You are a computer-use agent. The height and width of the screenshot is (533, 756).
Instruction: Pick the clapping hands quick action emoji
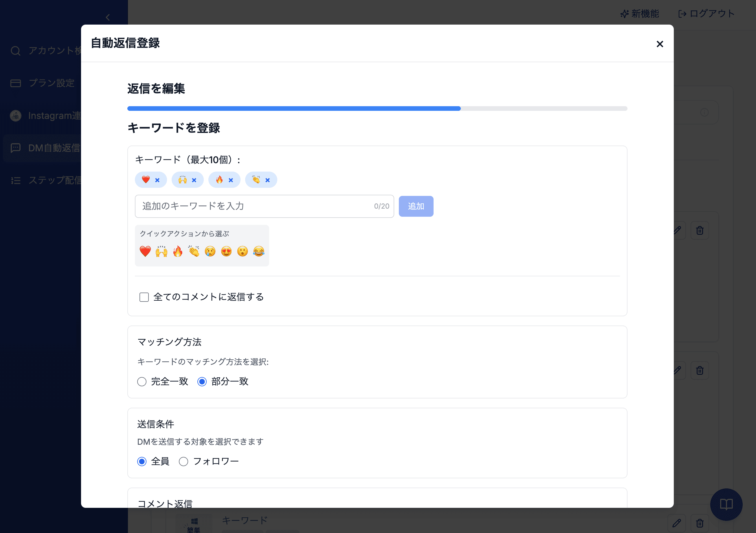(194, 251)
